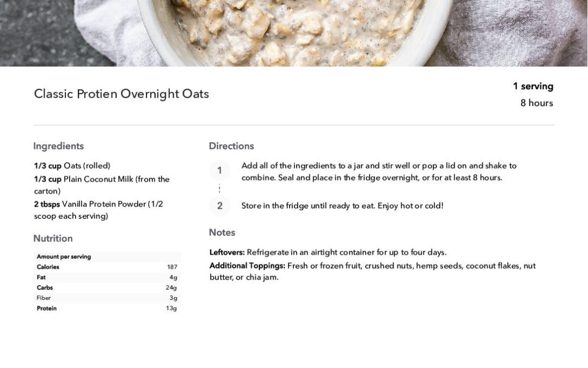Click the Calories row in nutrition table
The width and height of the screenshot is (588, 368).
107,267
